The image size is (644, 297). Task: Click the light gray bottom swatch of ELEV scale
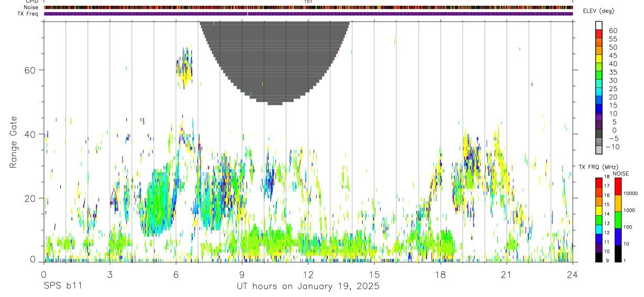coord(599,150)
